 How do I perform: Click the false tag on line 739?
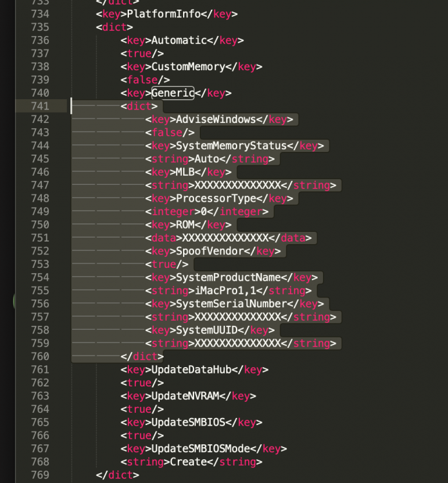[145, 80]
